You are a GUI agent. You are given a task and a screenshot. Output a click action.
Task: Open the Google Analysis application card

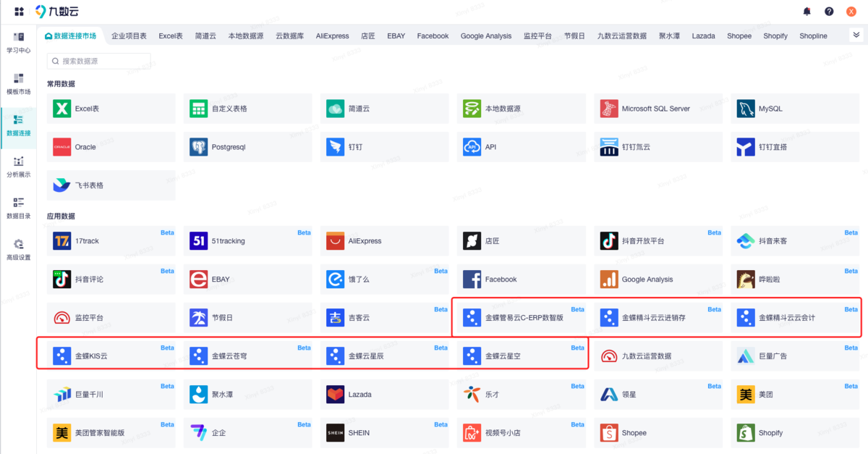(658, 279)
